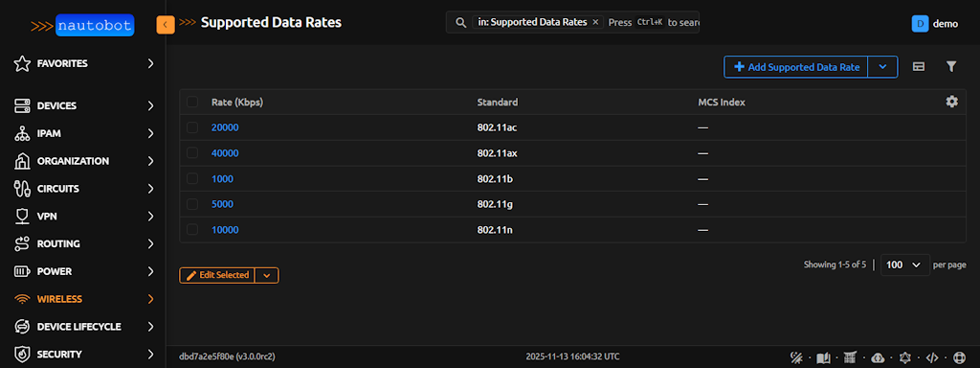This screenshot has height=368, width=980.
Task: Expand the Wireless menu chevron
Action: (150, 299)
